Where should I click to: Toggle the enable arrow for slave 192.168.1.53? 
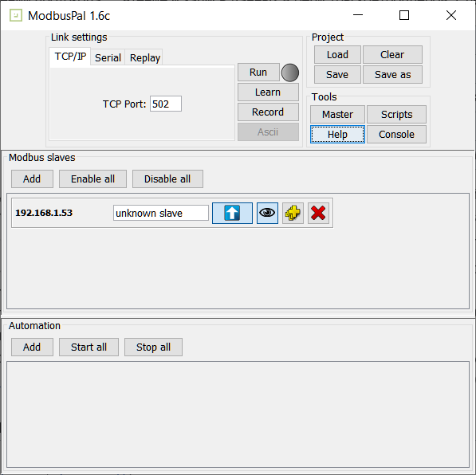point(232,213)
